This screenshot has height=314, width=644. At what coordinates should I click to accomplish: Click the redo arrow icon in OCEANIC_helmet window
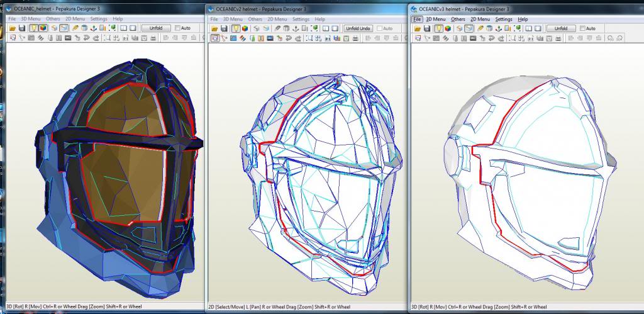pos(95,38)
